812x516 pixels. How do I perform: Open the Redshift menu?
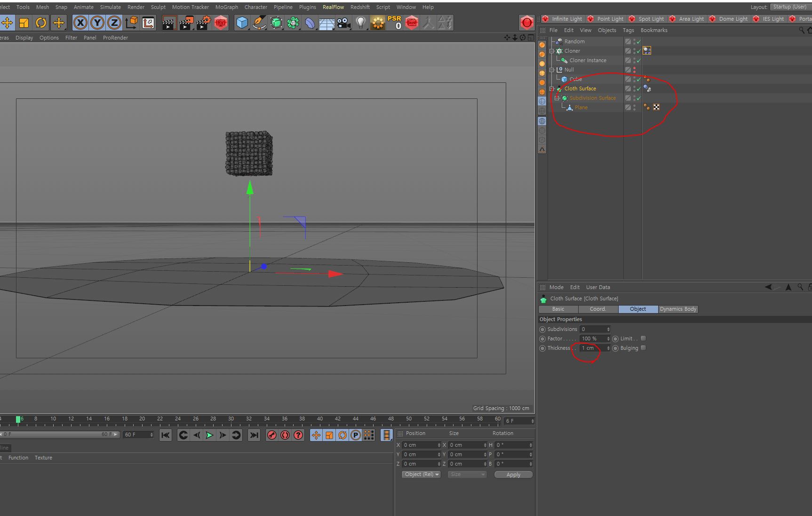360,7
